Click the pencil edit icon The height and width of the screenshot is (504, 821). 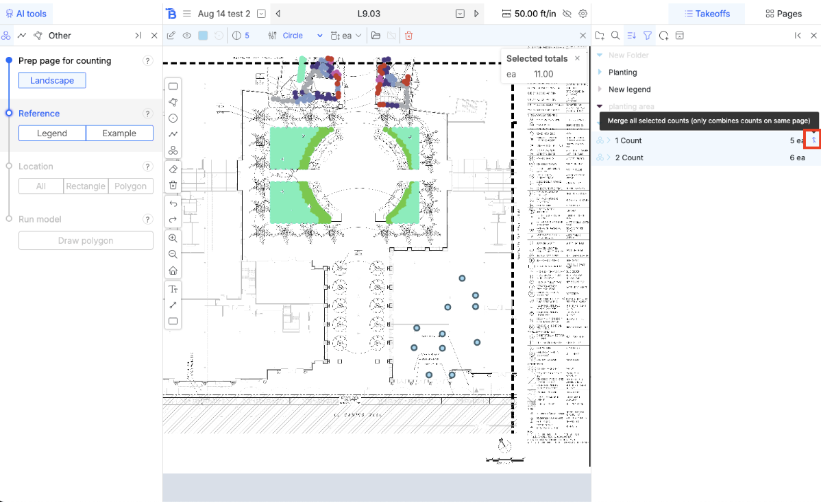click(171, 36)
